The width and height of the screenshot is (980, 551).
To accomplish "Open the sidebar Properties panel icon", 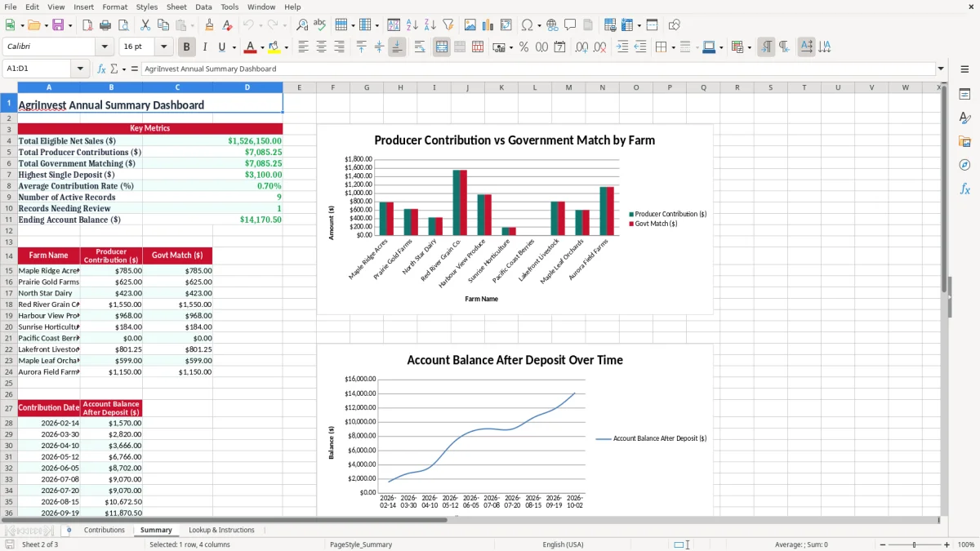I will tap(964, 95).
